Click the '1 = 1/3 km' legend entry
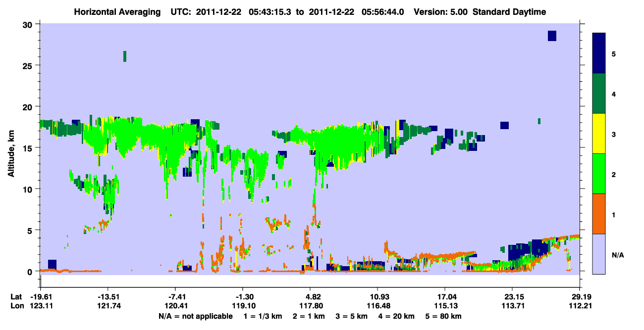 click(x=262, y=316)
